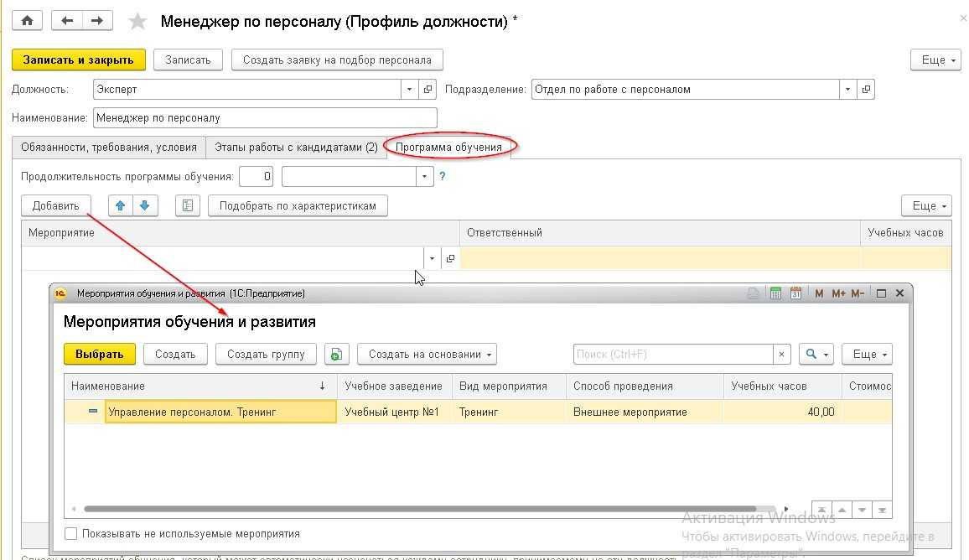Move row up with blue up arrow

[x=122, y=205]
